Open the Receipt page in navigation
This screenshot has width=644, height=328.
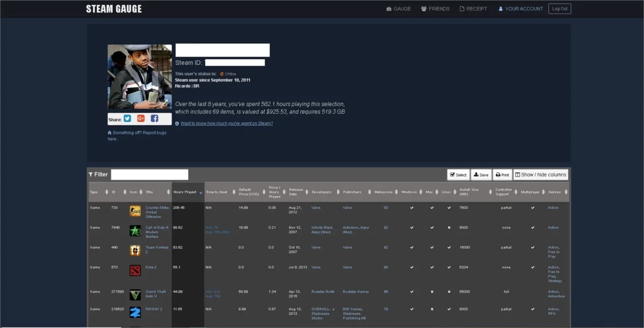tap(473, 9)
